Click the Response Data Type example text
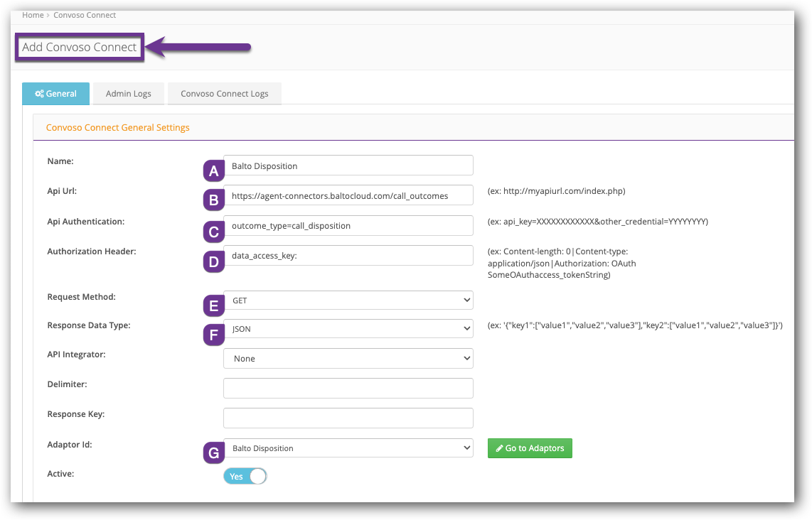 coord(635,325)
